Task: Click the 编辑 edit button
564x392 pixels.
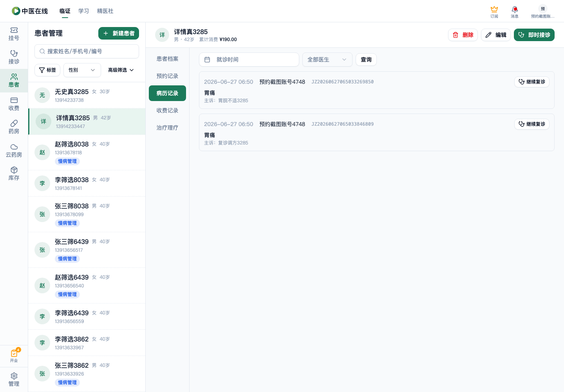Action: point(496,35)
